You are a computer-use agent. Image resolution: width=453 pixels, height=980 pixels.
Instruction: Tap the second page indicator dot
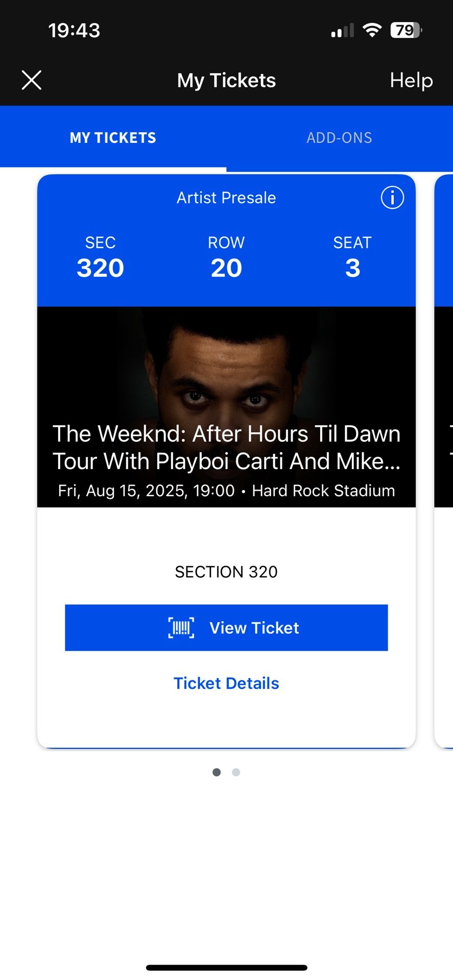coord(235,772)
